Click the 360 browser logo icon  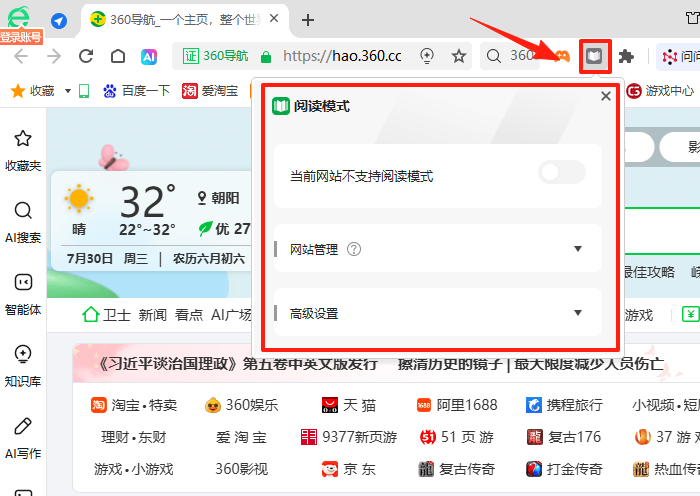tap(19, 17)
